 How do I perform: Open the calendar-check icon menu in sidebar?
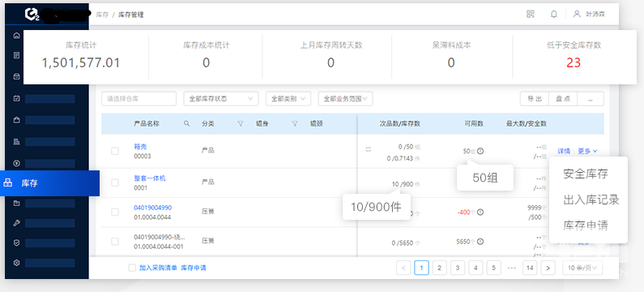tap(17, 99)
